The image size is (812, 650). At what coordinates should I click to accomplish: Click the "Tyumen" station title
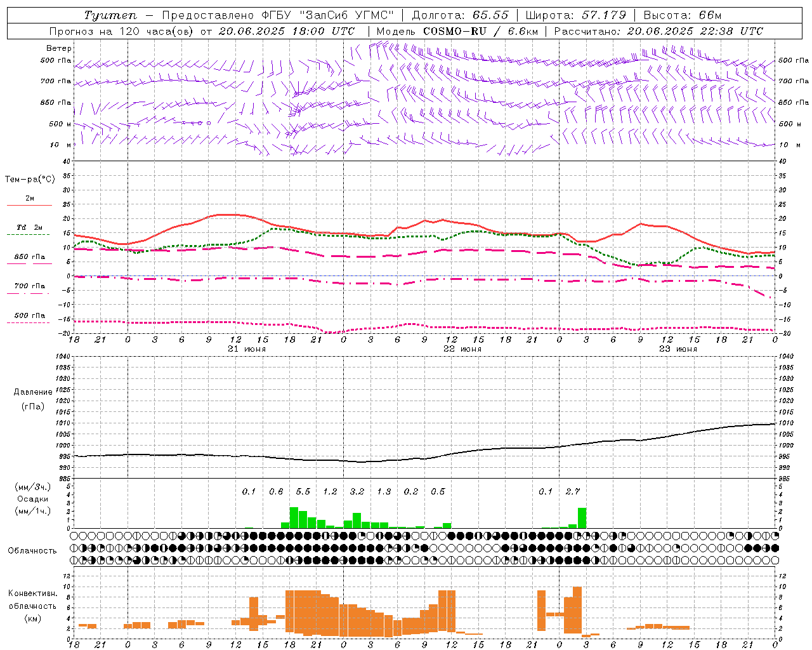coord(110,15)
